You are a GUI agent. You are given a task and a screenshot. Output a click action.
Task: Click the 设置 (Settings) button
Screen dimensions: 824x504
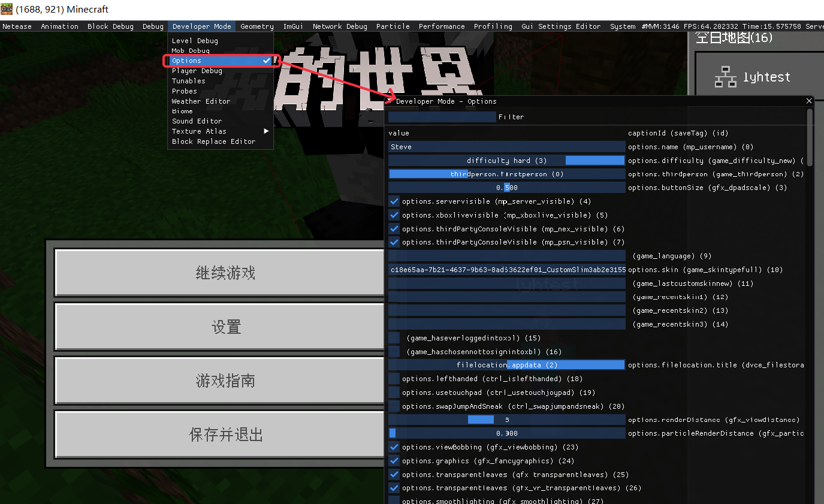219,327
